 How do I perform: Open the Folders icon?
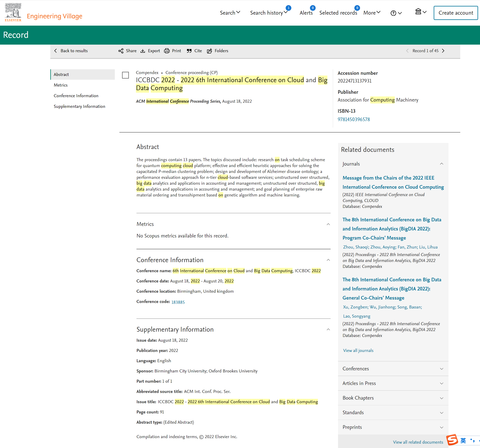point(209,51)
